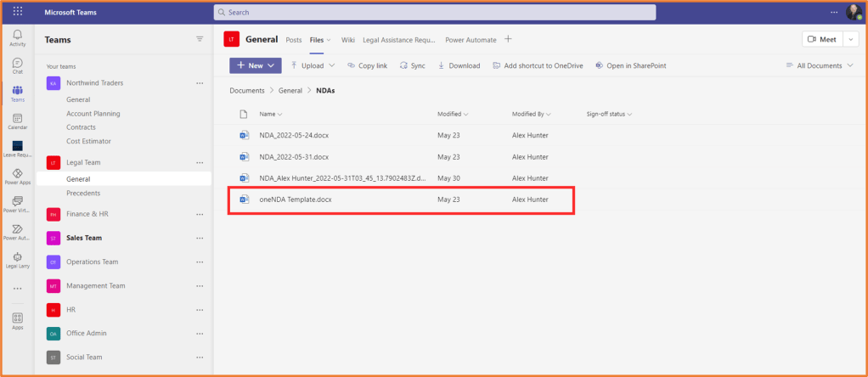Viewport: 868px width, 377px height.
Task: Open the Calendar app icon
Action: click(x=17, y=121)
